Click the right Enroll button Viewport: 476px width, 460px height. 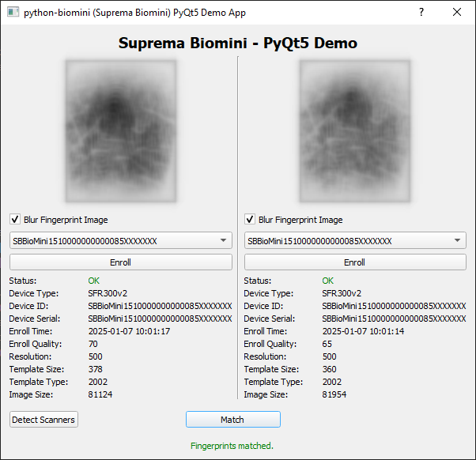(x=355, y=262)
